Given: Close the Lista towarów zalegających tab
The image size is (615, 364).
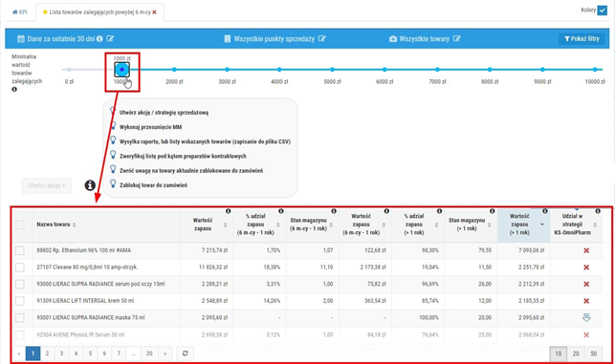Looking at the screenshot, I should point(155,12).
